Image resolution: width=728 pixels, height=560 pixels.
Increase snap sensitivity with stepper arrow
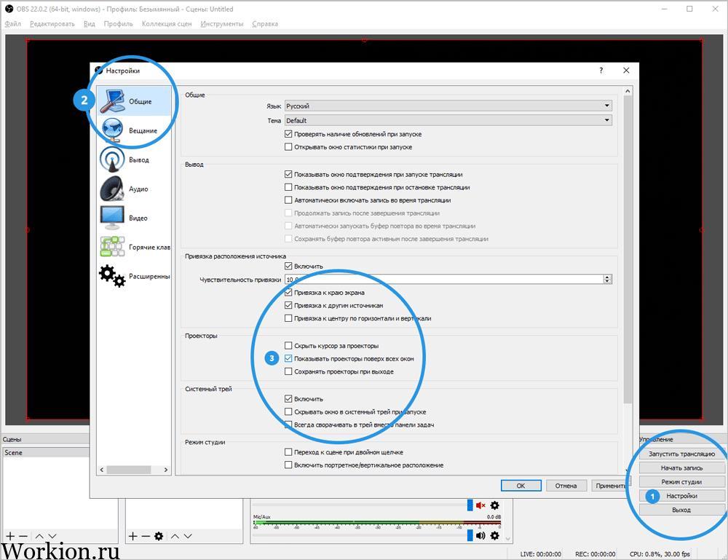click(607, 277)
